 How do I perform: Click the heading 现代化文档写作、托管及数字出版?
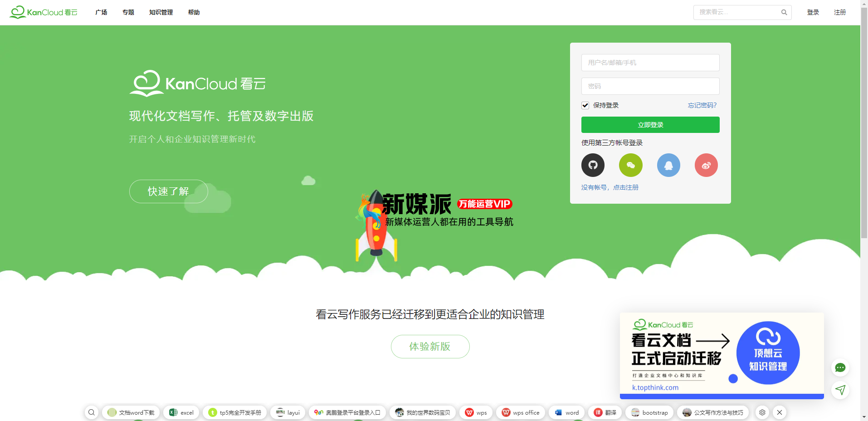(221, 116)
